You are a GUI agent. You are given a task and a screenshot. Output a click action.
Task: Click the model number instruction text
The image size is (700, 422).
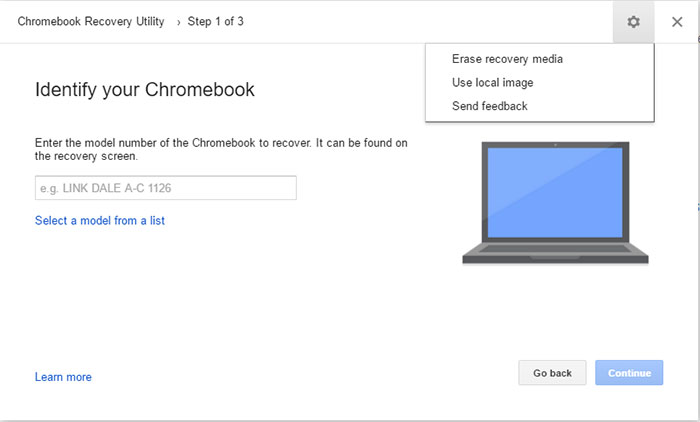click(221, 149)
